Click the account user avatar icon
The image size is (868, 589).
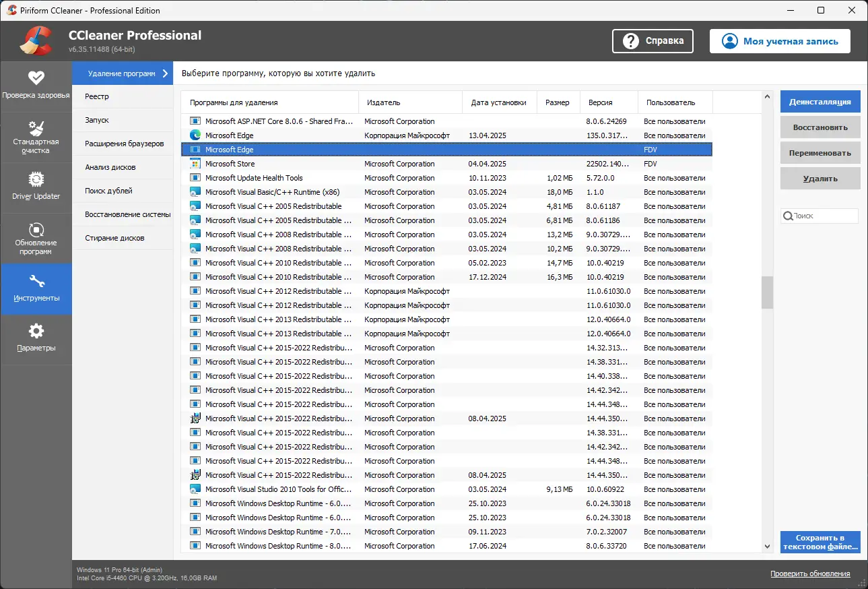point(729,41)
